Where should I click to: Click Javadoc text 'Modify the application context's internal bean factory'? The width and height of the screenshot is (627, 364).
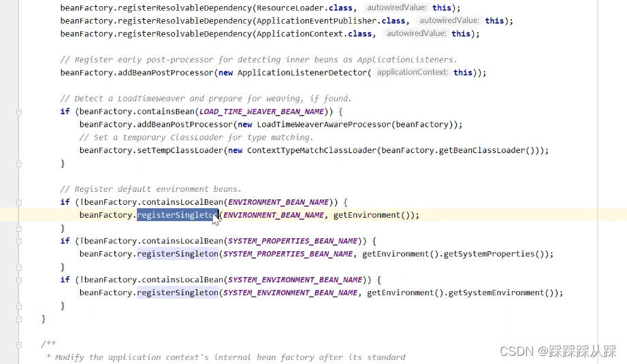coord(185,357)
